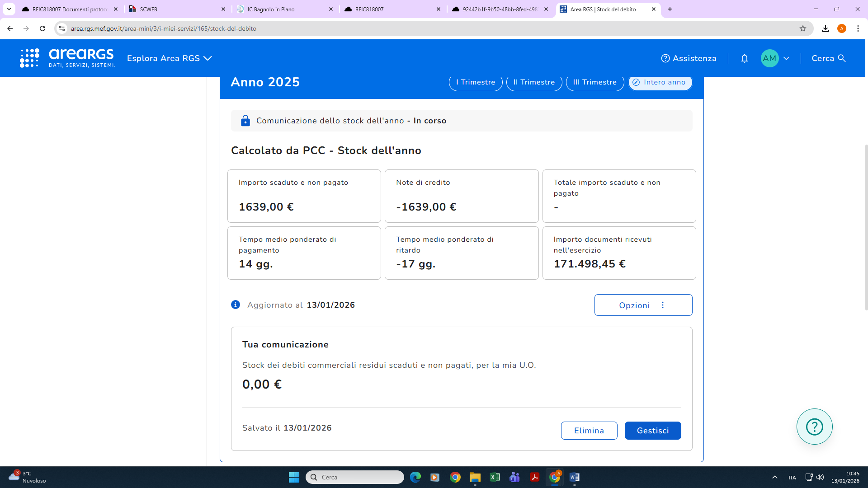868x488 pixels.
Task: Click the Gestisci button
Action: [652, 431]
